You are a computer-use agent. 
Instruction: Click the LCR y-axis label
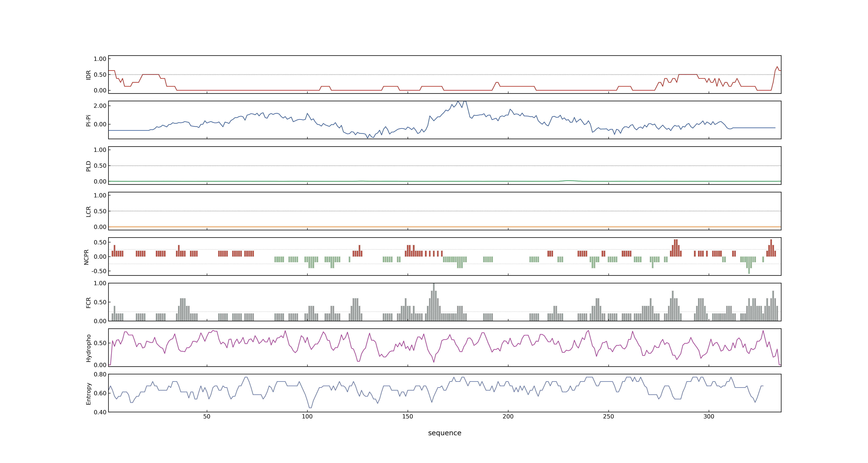tap(88, 211)
